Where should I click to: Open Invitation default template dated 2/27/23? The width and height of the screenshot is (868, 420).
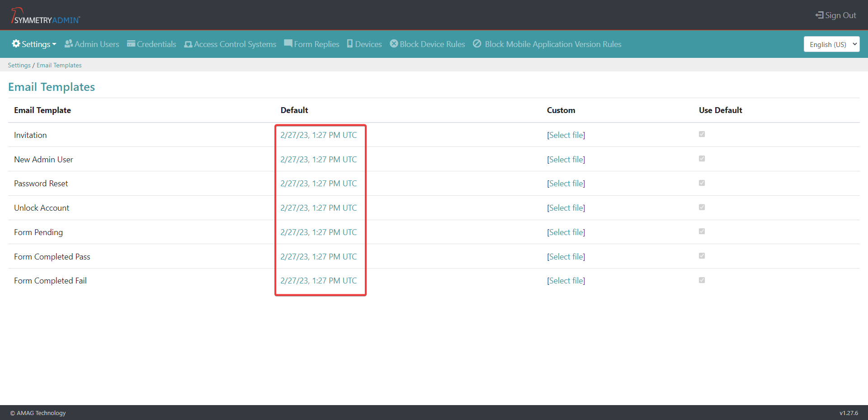click(319, 135)
